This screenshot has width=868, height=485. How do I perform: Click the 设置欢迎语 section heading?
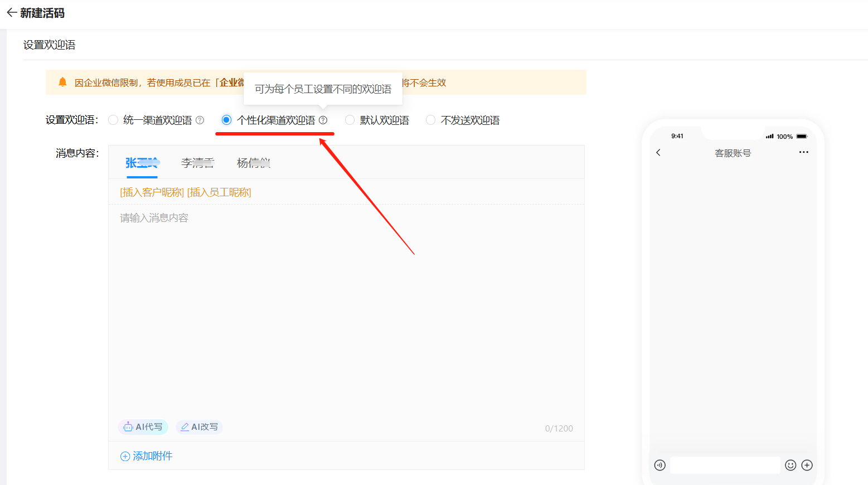tap(50, 45)
